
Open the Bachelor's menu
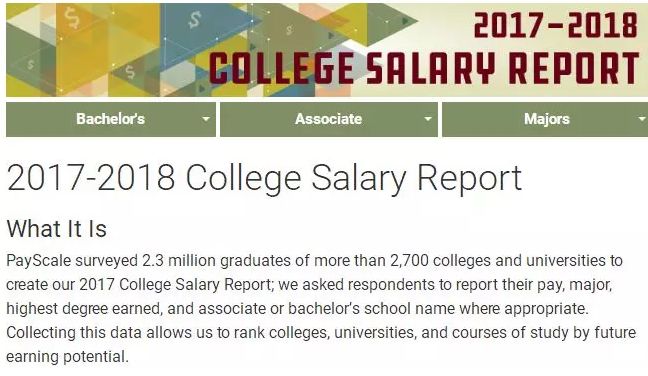[x=111, y=119]
